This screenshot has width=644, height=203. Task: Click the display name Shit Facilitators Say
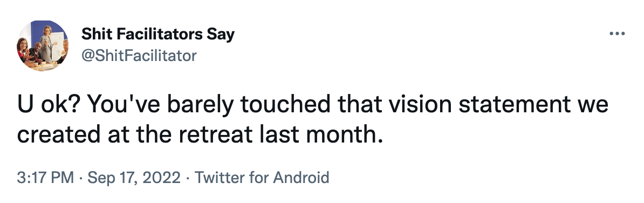[157, 34]
